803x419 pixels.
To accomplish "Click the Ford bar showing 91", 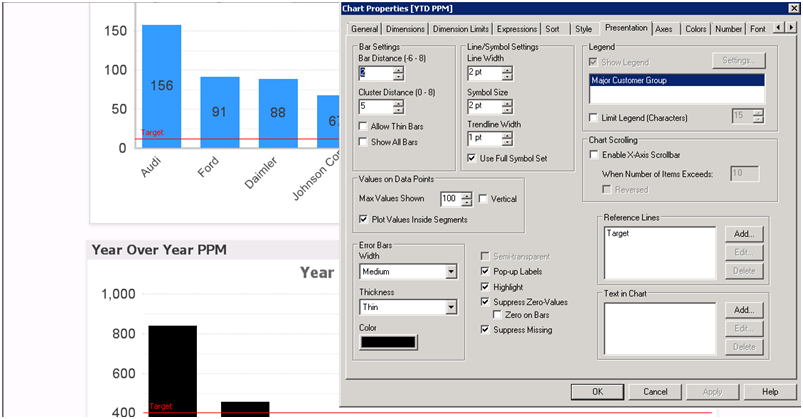I will [x=220, y=112].
